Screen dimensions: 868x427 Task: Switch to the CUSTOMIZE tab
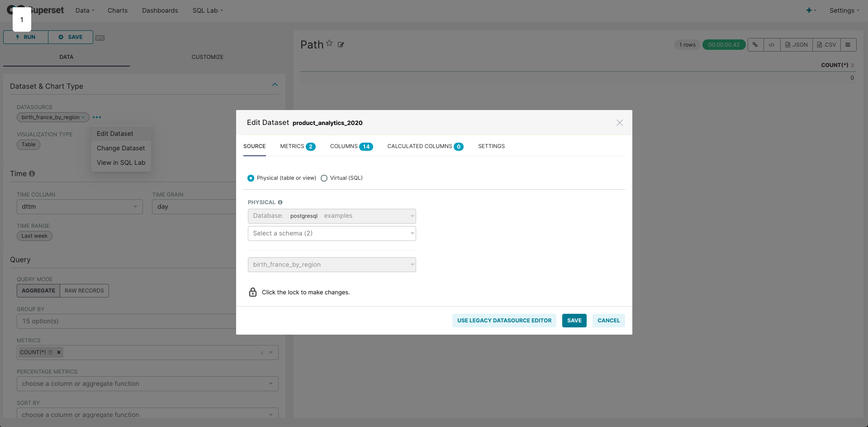pos(208,57)
